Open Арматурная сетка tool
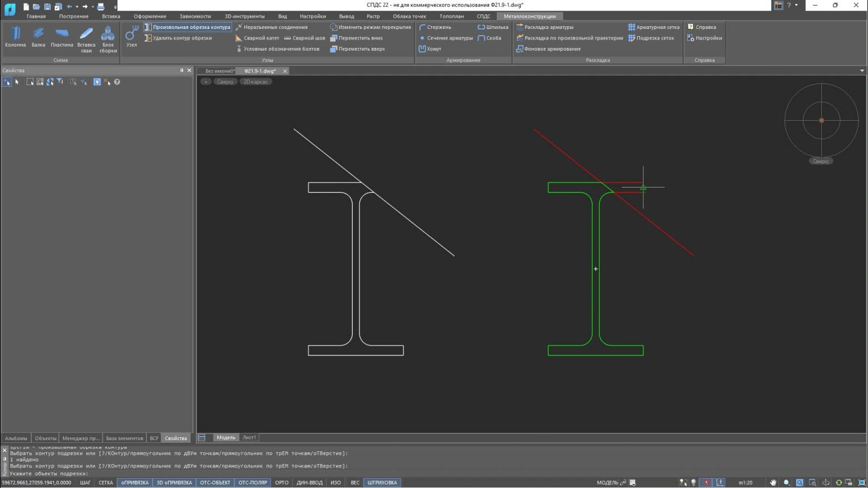The image size is (868, 488). [653, 27]
